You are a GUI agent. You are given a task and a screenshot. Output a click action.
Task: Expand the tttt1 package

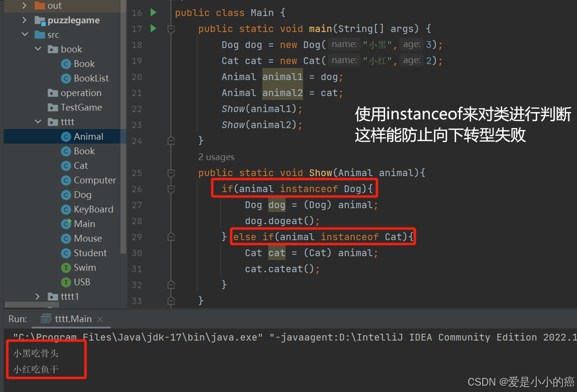click(x=37, y=296)
